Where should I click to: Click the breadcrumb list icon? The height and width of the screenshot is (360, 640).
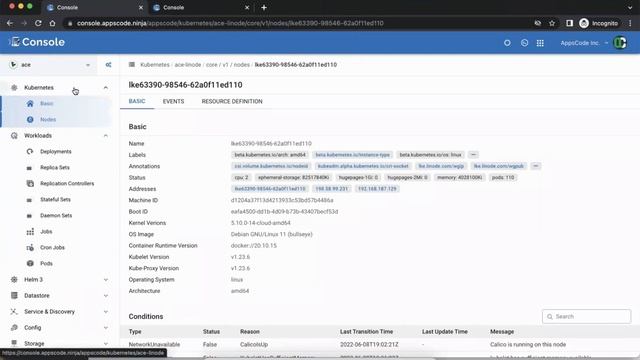pos(132,64)
